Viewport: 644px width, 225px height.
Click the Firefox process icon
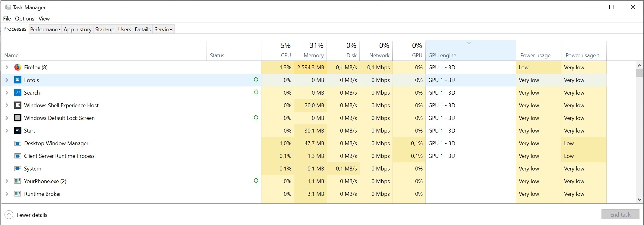point(18,67)
